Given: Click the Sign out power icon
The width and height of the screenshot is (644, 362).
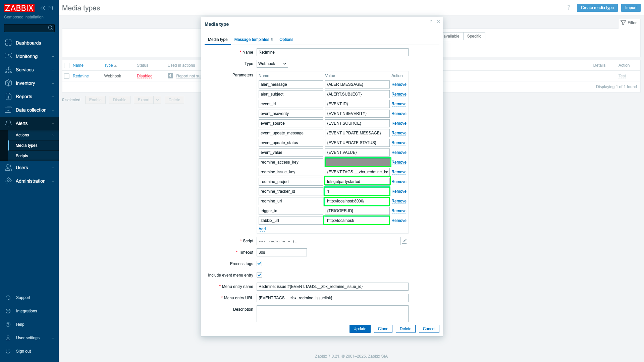Looking at the screenshot, I should pos(8,351).
